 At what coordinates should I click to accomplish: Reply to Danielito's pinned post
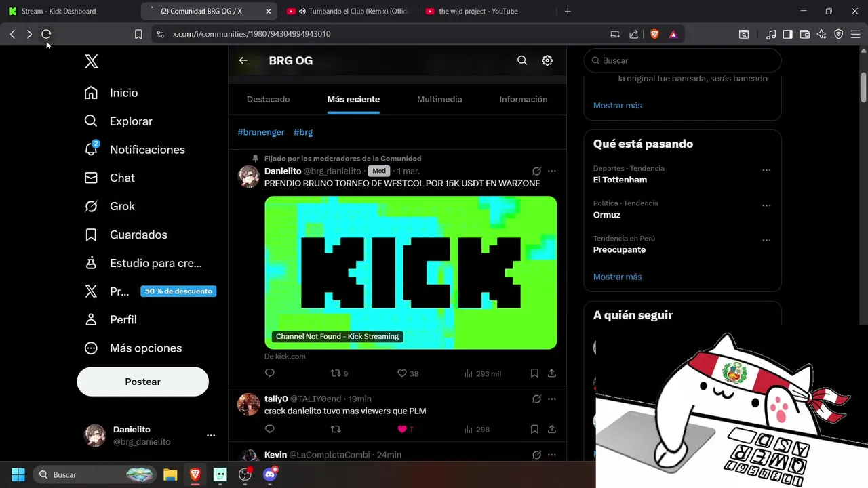click(x=269, y=373)
